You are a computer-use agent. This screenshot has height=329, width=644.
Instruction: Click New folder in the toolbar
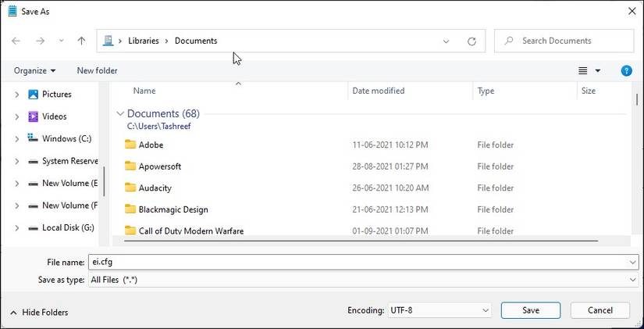click(97, 70)
